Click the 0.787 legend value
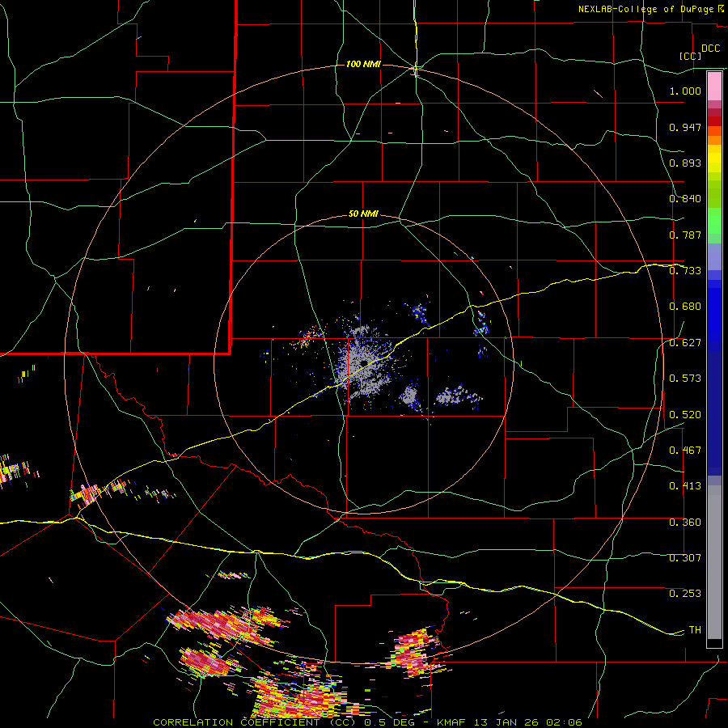Screen dimensions: 728x728 tap(685, 235)
